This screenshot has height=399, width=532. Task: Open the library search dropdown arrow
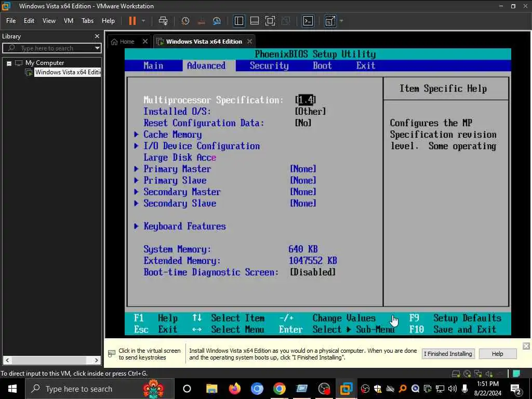tap(97, 48)
